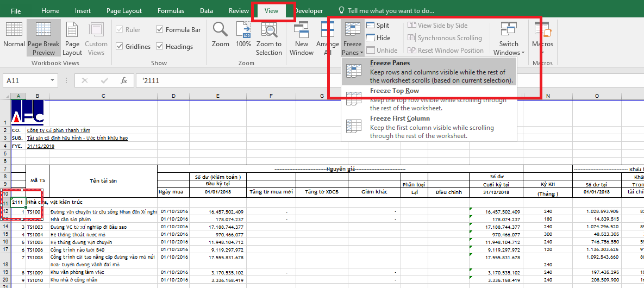Toggle the Headings checkbox

point(160,47)
